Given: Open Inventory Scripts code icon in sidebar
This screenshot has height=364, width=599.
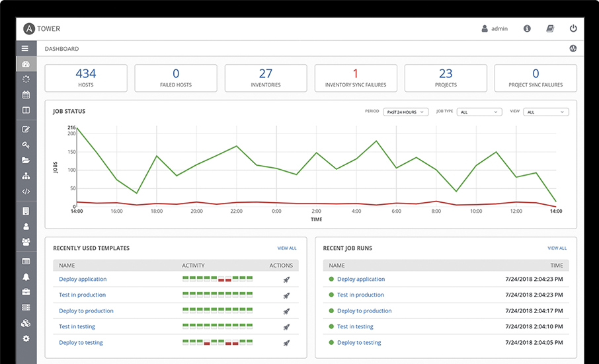Looking at the screenshot, I should click(26, 192).
